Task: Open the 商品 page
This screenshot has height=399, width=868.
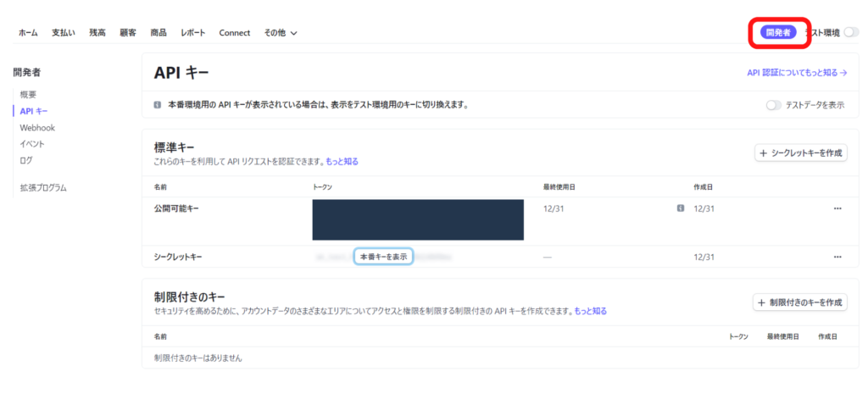Action: [x=159, y=33]
